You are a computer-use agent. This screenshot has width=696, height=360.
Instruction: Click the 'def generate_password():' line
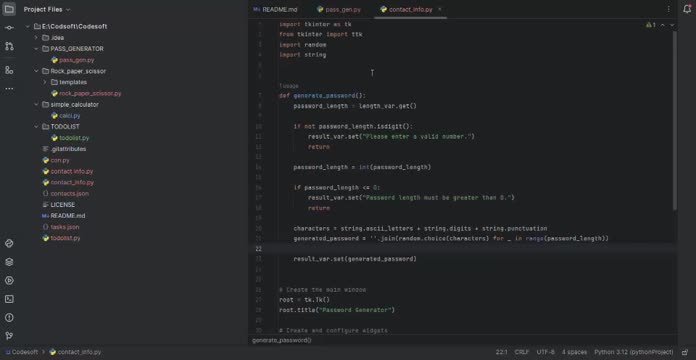tap(322, 96)
